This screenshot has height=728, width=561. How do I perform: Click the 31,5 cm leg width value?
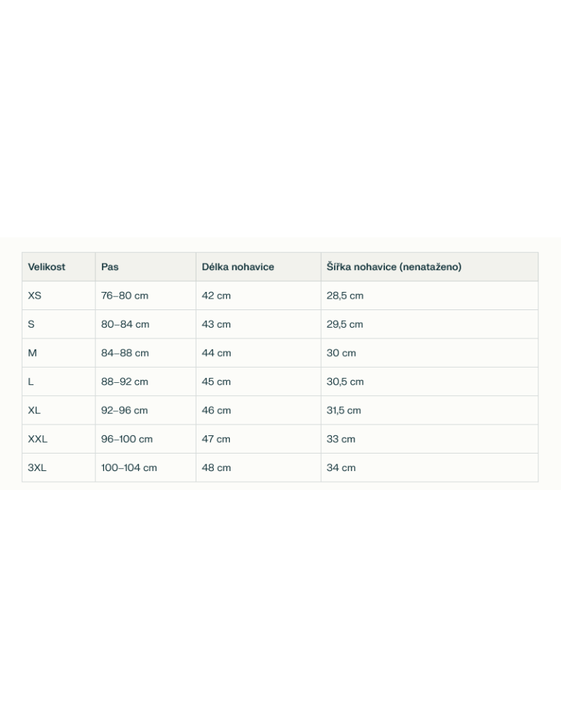pyautogui.click(x=343, y=411)
